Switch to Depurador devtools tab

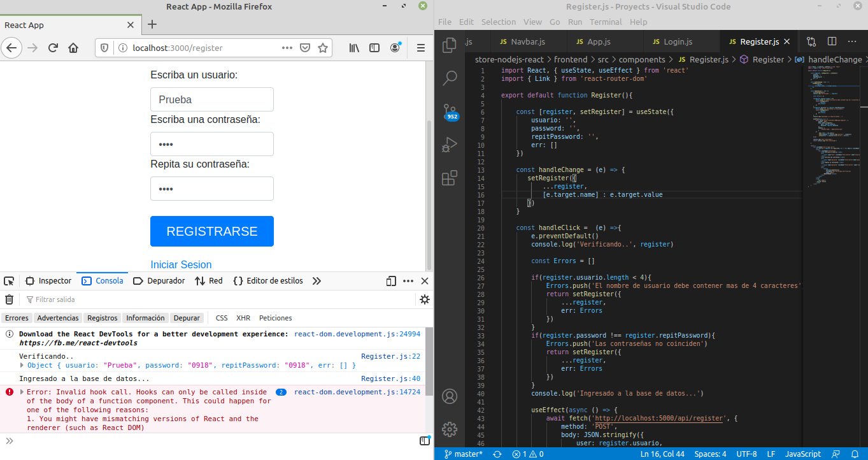(159, 281)
